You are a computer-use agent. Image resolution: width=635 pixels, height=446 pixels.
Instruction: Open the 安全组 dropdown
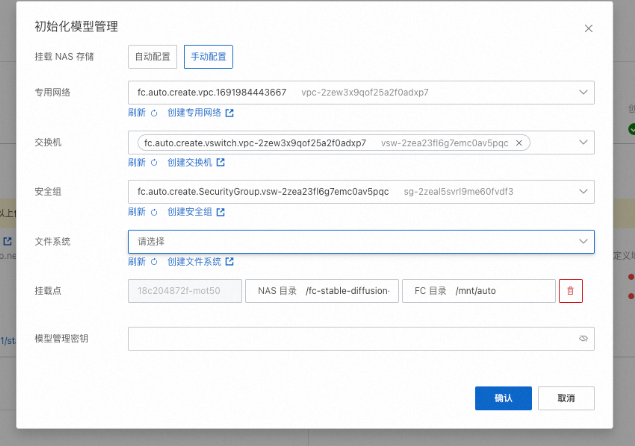[361, 192]
